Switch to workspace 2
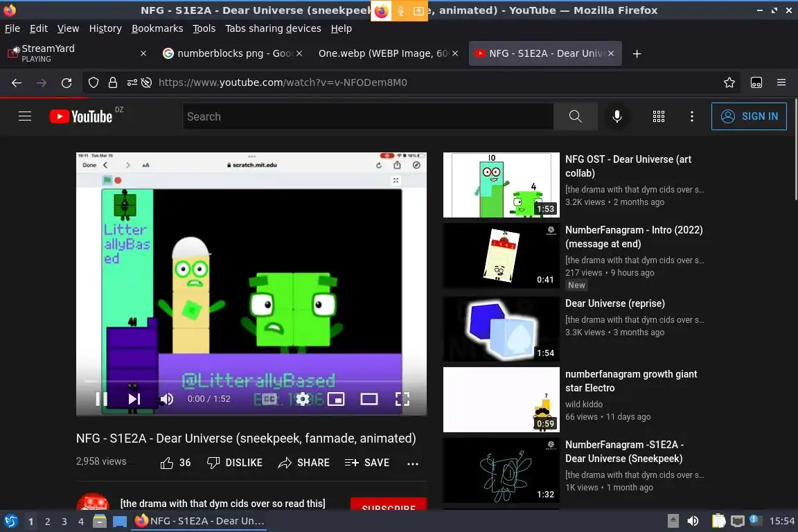The width and height of the screenshot is (798, 532). point(47,522)
